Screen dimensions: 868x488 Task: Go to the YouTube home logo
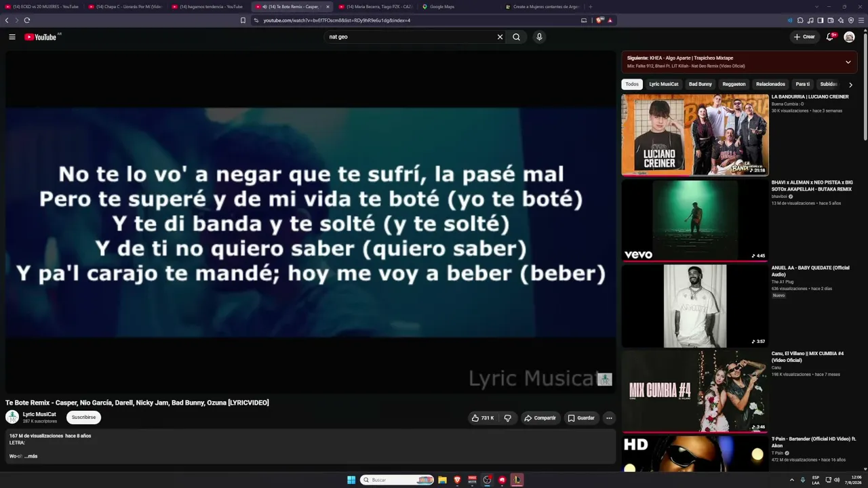pos(41,37)
